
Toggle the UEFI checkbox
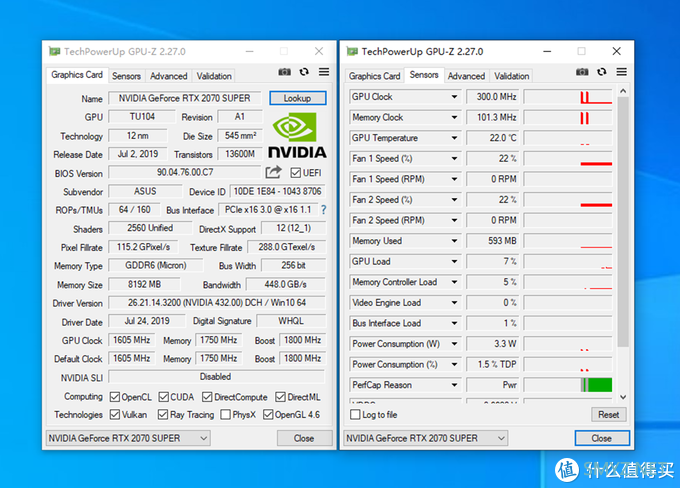(295, 173)
